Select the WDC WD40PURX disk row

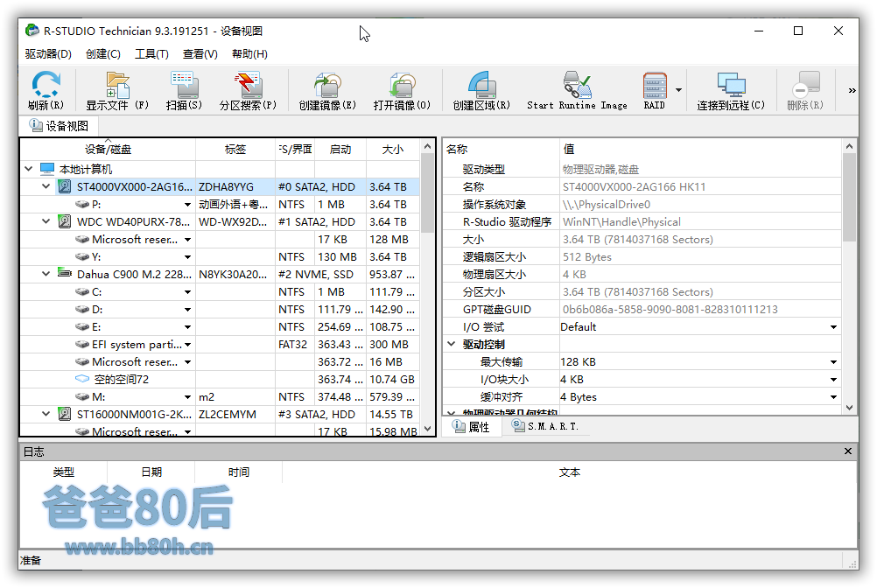(x=220, y=222)
